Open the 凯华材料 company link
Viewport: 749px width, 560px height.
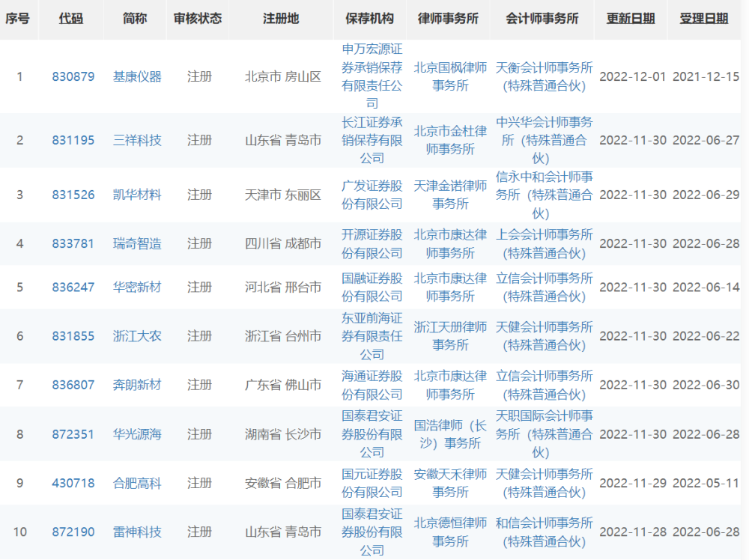point(137,195)
